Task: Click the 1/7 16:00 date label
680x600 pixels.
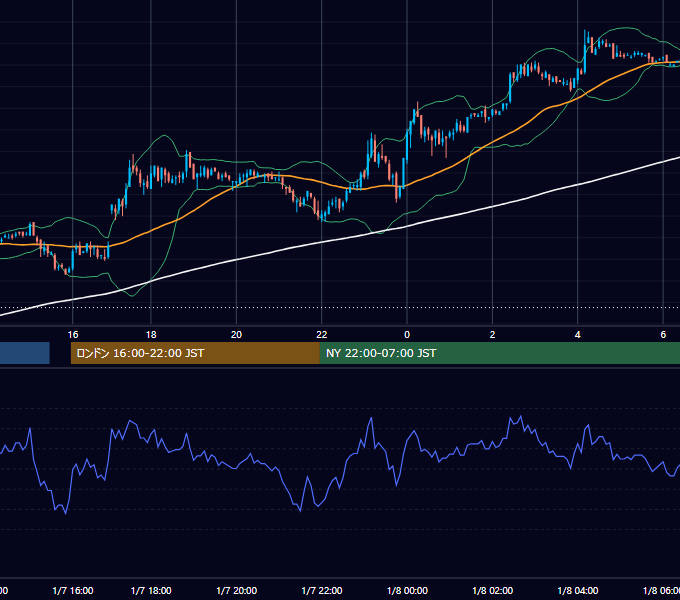Action: click(73, 590)
